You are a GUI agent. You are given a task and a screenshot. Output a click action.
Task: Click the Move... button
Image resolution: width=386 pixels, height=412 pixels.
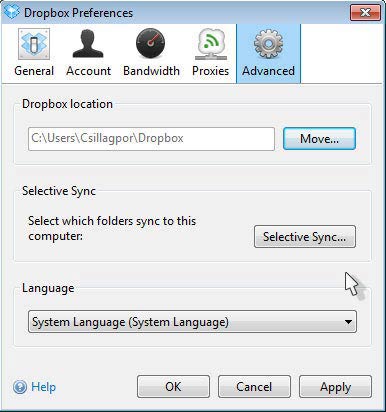coord(319,139)
